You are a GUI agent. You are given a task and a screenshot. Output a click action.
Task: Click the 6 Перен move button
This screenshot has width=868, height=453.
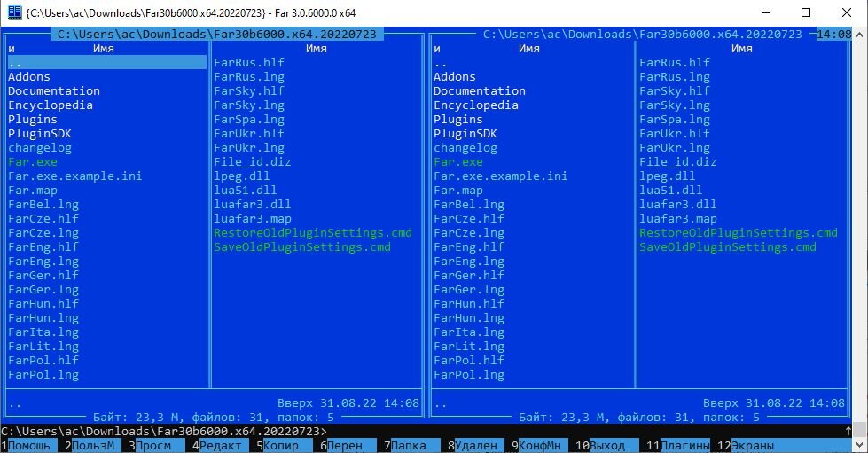[x=348, y=445]
